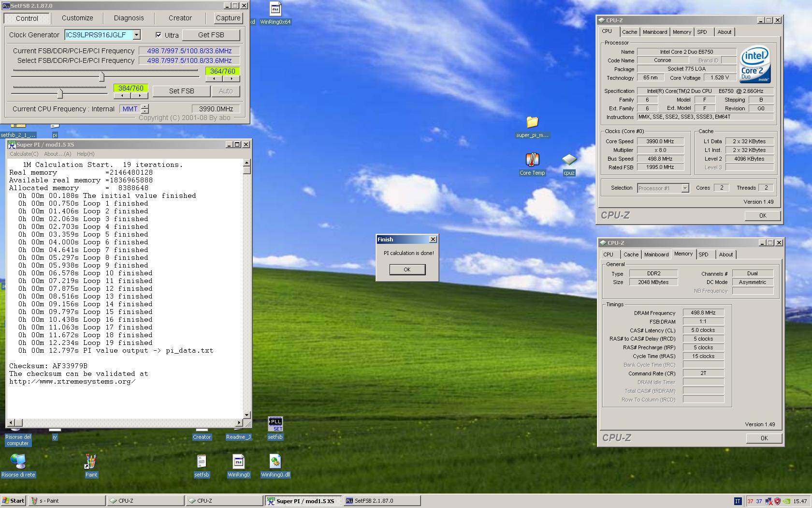Click the Intel Core 2 Duo logo
The width and height of the screenshot is (812, 508).
[x=755, y=64]
